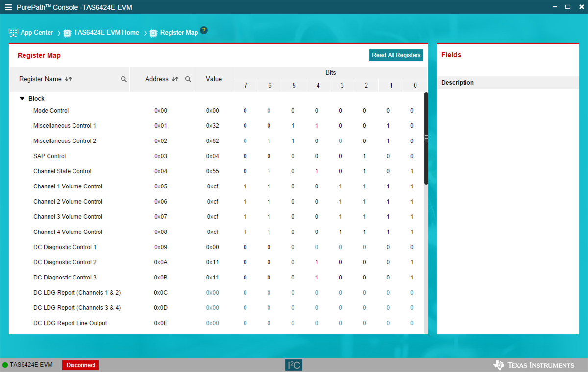
Task: Click the chip icon beside Register Map breadcrumb
Action: coord(153,33)
